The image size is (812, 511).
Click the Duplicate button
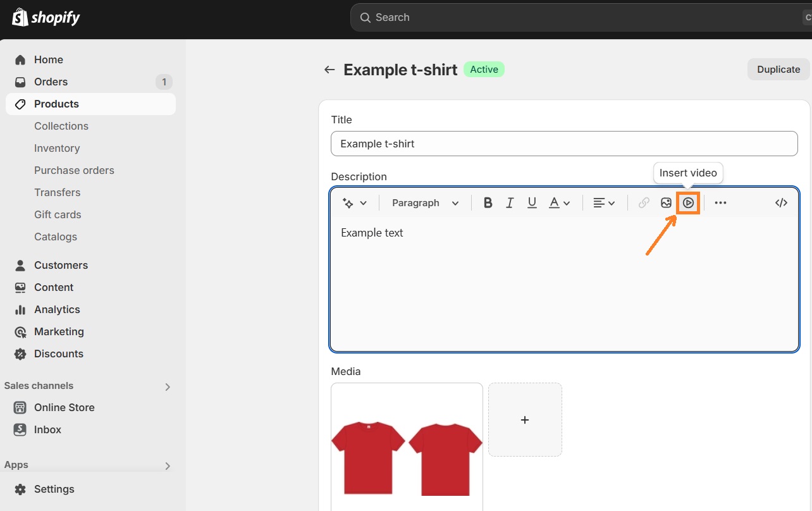tap(778, 70)
